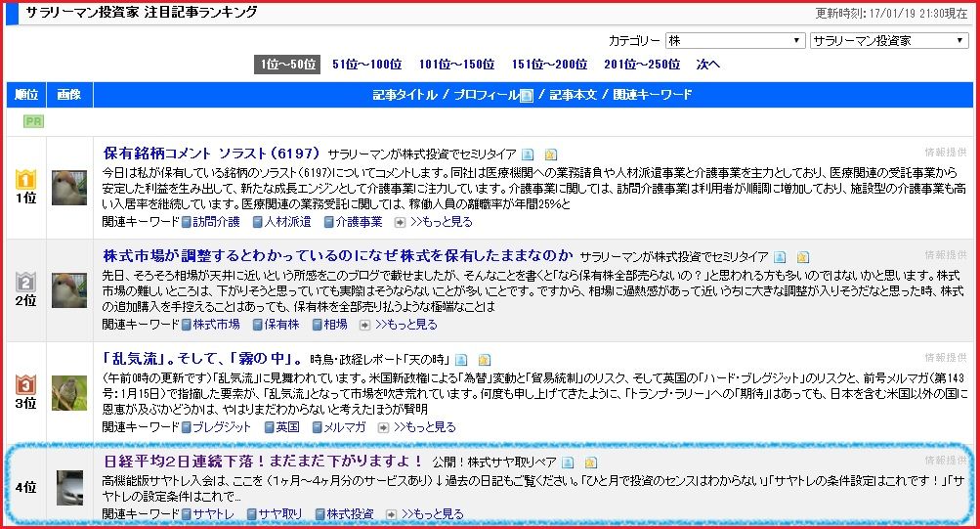Click profile icon in 1位 row
980x529 pixels.
[528, 154]
